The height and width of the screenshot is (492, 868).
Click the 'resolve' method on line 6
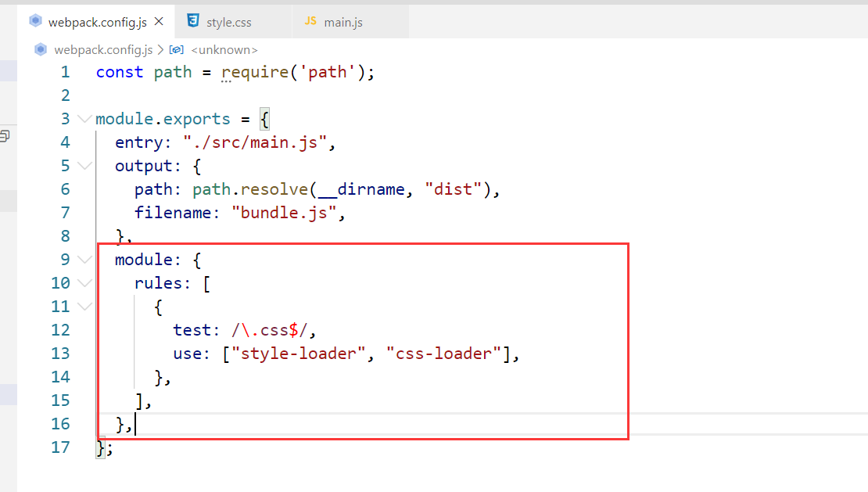(274, 189)
